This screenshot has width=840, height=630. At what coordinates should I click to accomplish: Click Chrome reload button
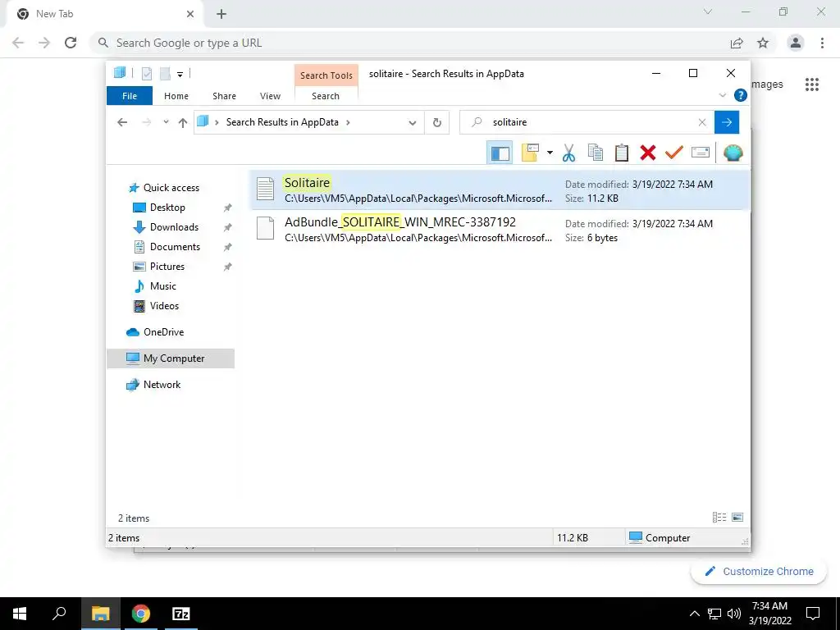71,43
